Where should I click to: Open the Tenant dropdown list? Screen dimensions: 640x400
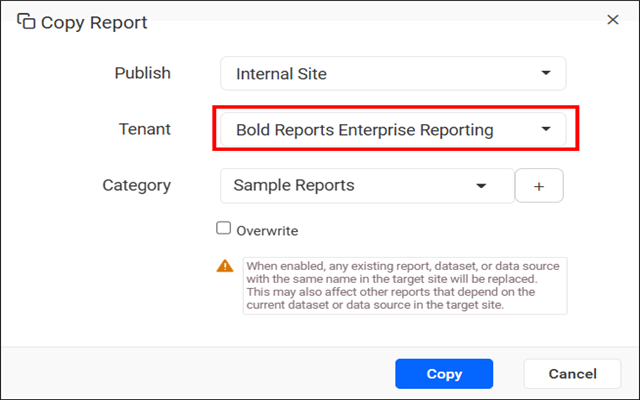tap(393, 129)
